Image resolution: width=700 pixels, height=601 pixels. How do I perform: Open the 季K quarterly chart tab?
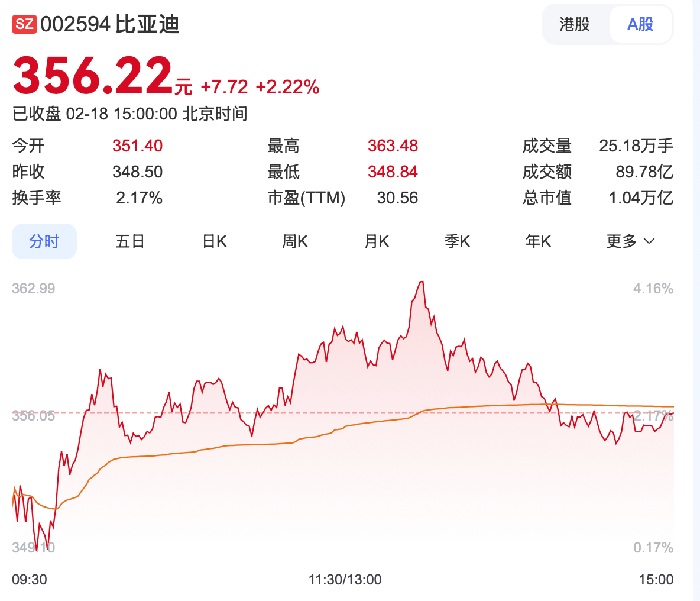(x=457, y=241)
